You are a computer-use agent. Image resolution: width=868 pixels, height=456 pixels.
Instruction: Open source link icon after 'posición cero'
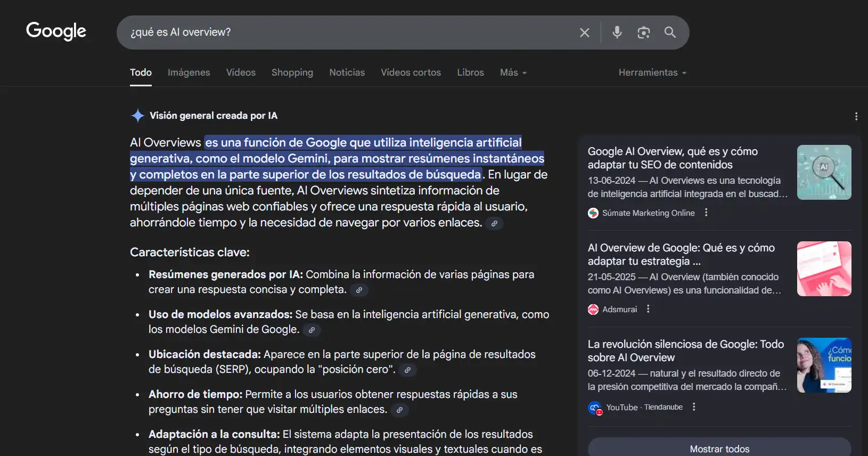pyautogui.click(x=407, y=370)
